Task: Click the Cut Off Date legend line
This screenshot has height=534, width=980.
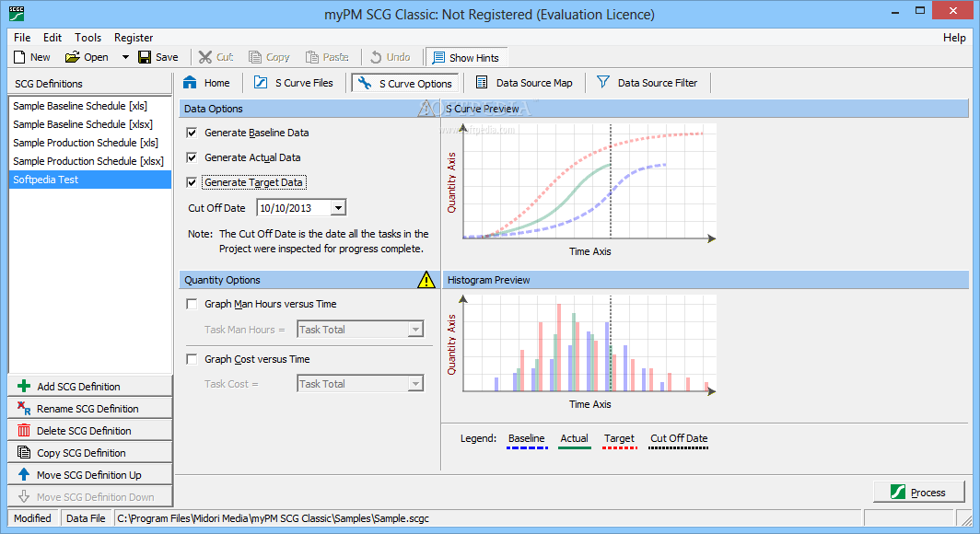Action: pos(678,447)
